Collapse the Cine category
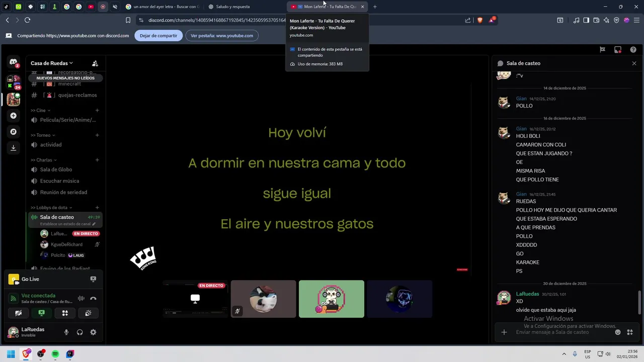The width and height of the screenshot is (644, 362). [x=40, y=110]
